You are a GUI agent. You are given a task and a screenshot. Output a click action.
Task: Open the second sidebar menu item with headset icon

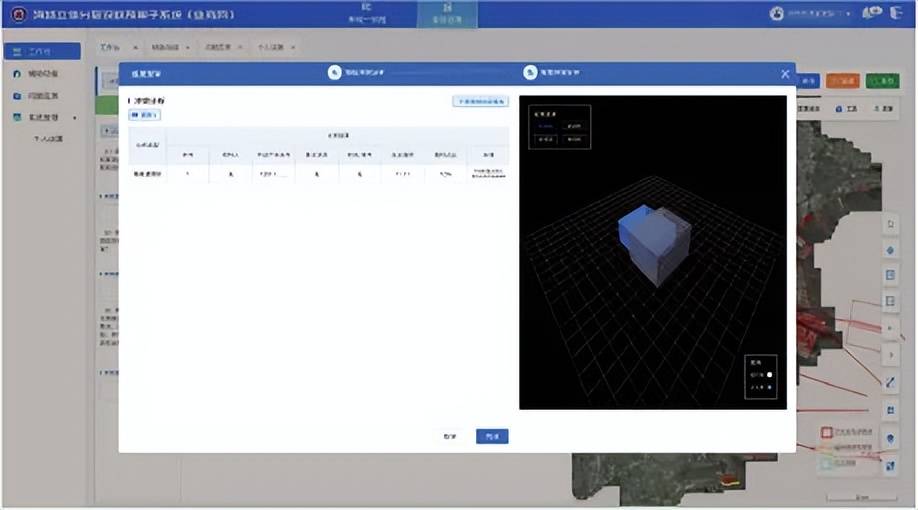[x=40, y=74]
